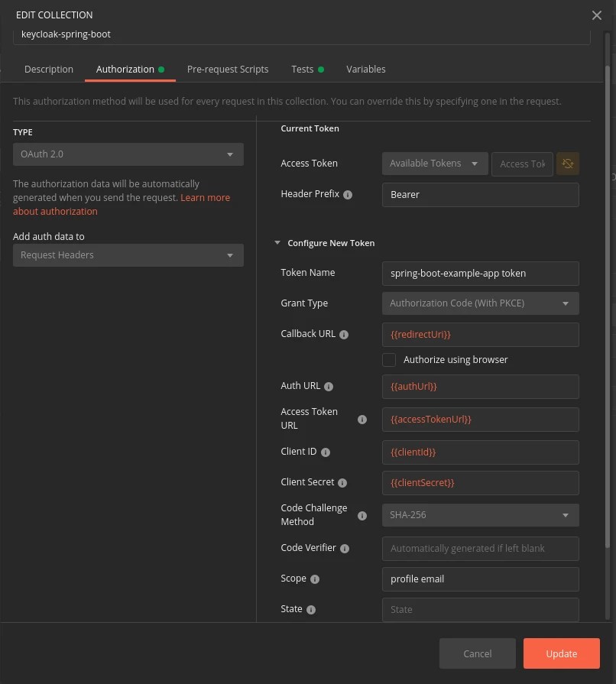Click the Update button
This screenshot has width=616, height=684.
point(561,653)
